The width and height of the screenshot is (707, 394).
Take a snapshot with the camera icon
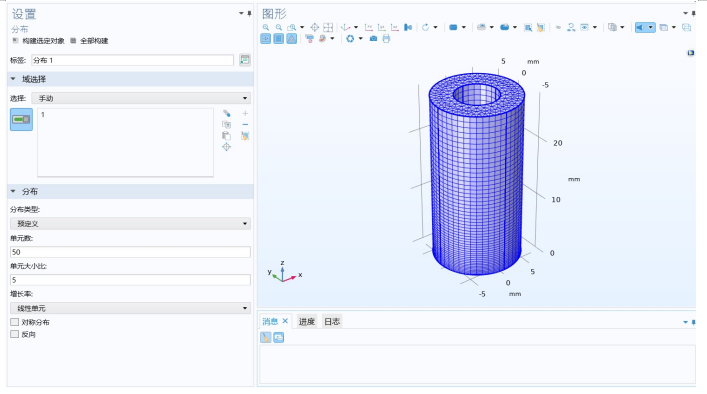[x=373, y=39]
